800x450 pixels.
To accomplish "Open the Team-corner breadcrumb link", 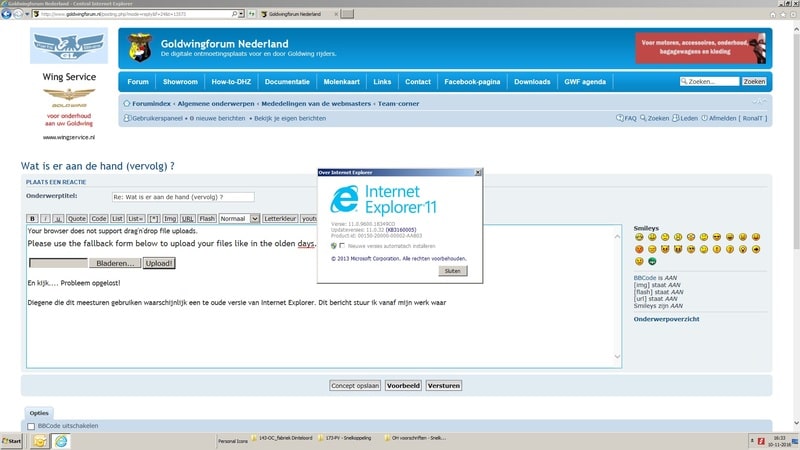I will (x=398, y=104).
